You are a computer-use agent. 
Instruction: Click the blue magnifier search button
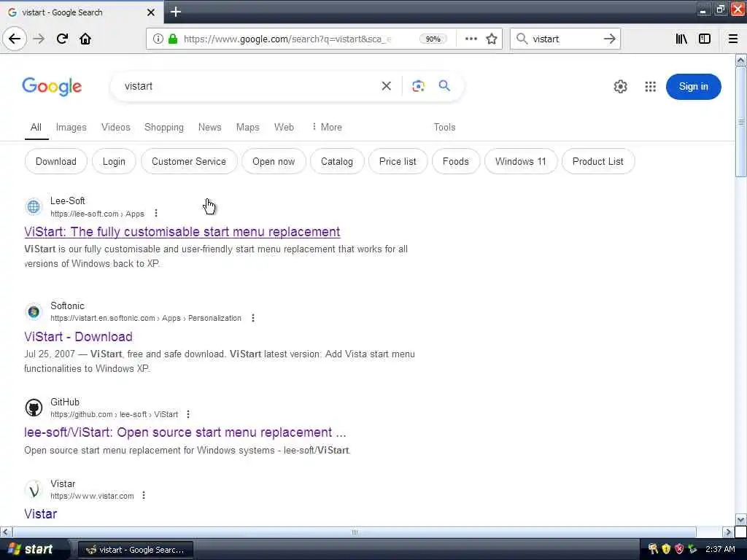[444, 86]
